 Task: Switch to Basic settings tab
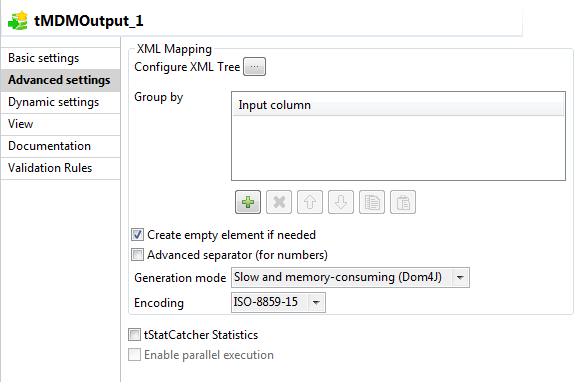tap(60, 58)
